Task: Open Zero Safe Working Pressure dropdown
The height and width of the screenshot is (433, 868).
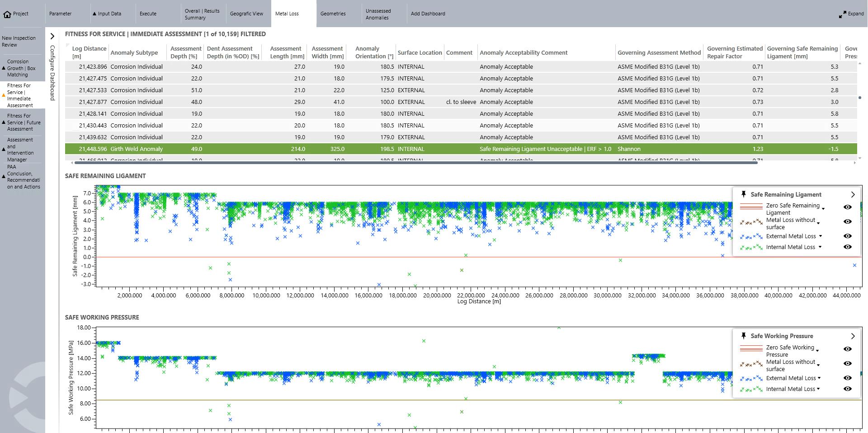Action: (x=817, y=350)
